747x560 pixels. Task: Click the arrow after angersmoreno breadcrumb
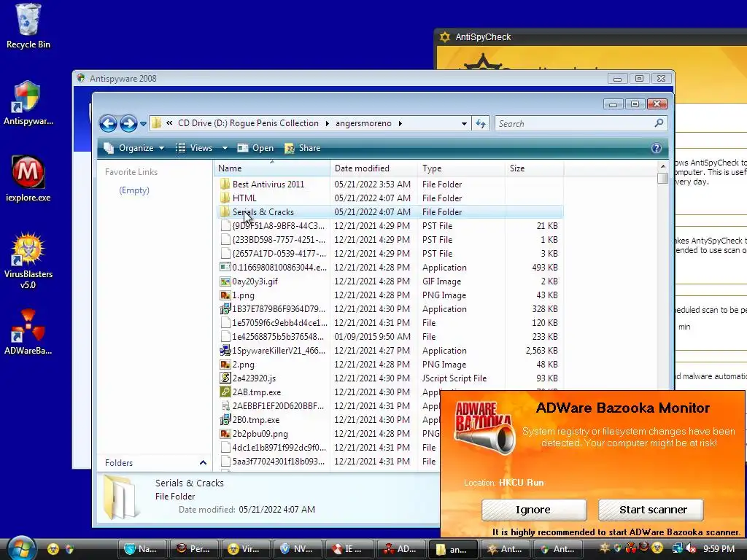pos(400,123)
